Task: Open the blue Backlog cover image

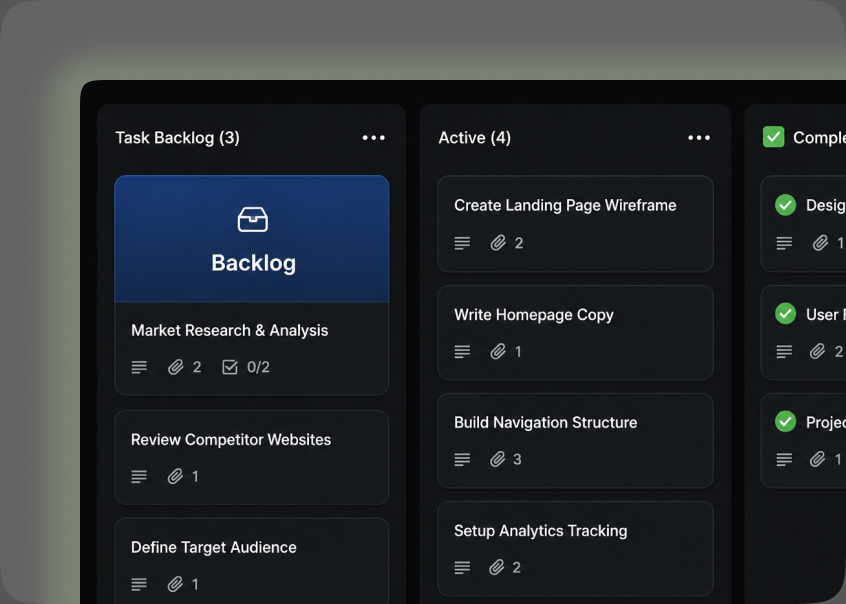Action: pyautogui.click(x=251, y=239)
